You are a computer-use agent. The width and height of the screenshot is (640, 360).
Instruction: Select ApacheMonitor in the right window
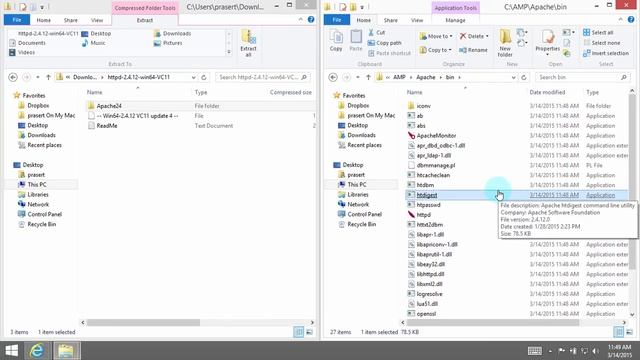point(436,136)
